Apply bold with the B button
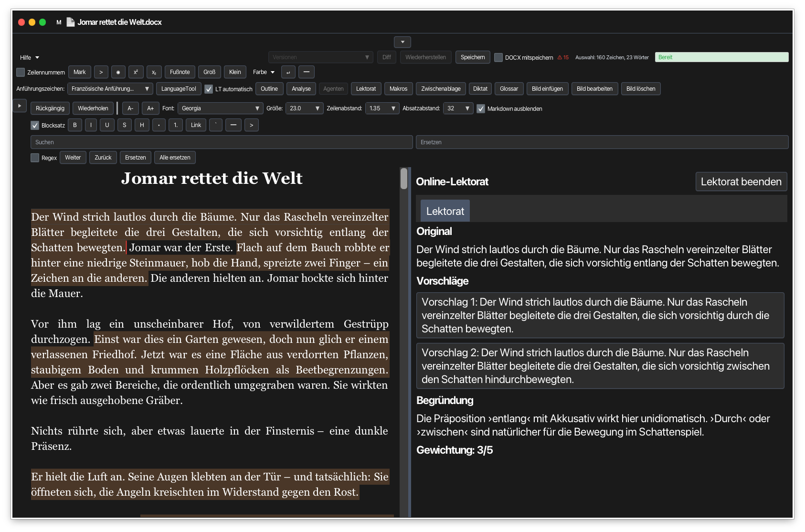Screen dimensions: 805x532 75,125
